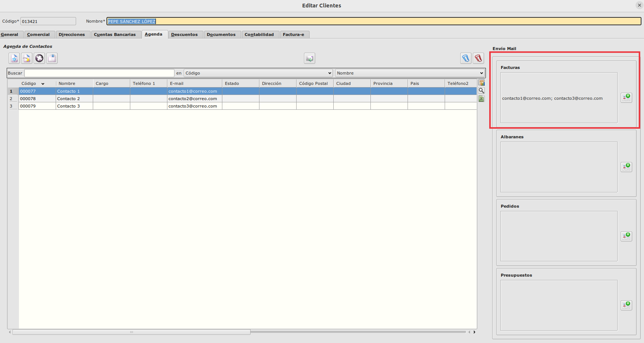
Task: Click the Teléfono2 column header
Action: click(x=461, y=83)
